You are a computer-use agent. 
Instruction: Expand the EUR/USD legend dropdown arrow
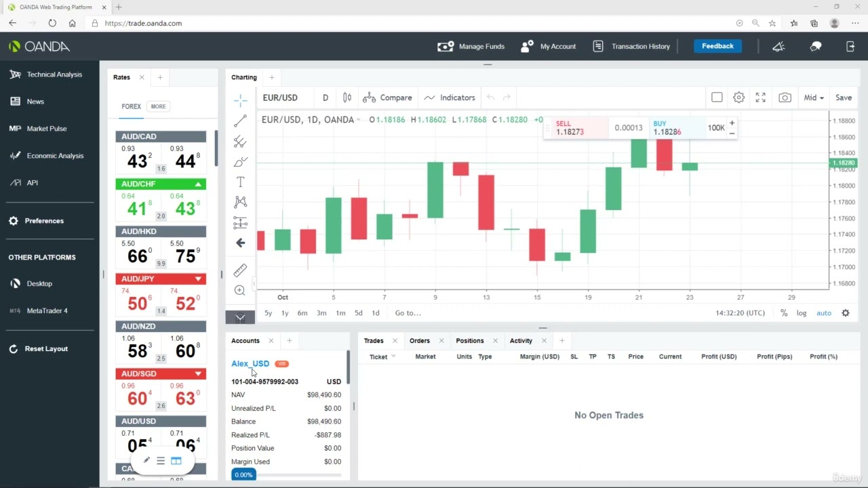tap(359, 120)
